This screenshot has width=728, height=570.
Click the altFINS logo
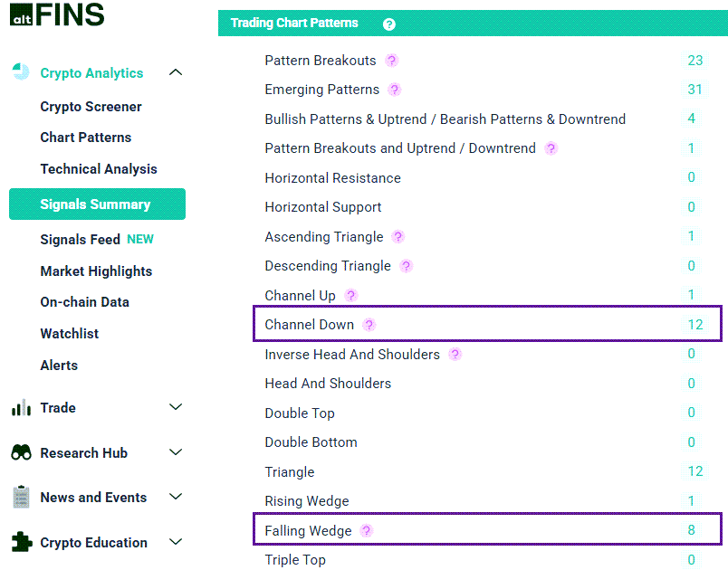57,14
